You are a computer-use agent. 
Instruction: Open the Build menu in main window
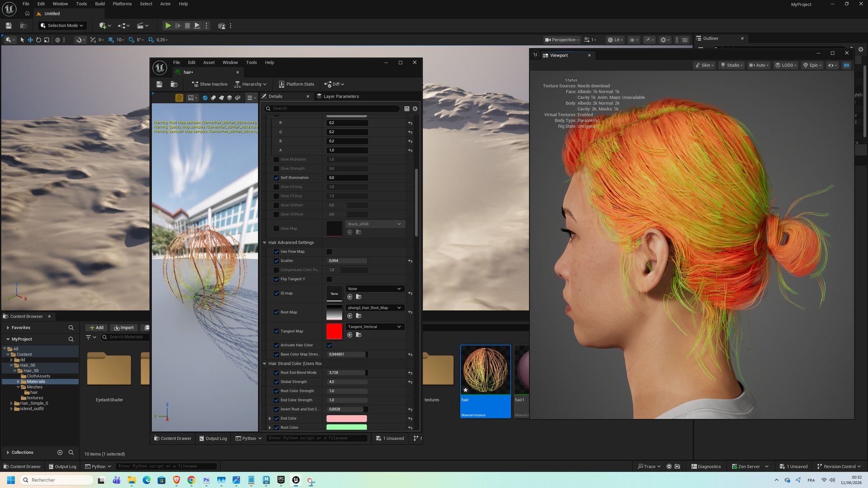coord(99,4)
